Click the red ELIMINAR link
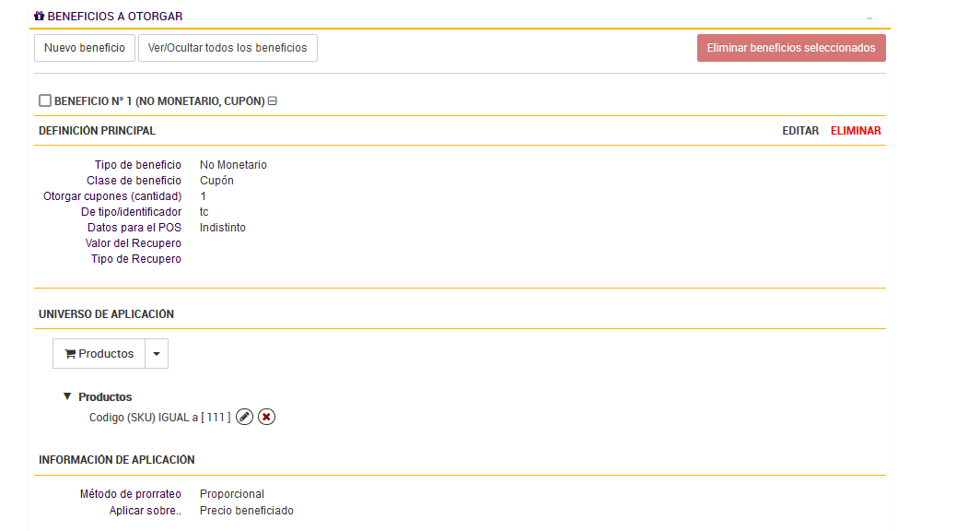The height and width of the screenshot is (531, 980). 856,131
